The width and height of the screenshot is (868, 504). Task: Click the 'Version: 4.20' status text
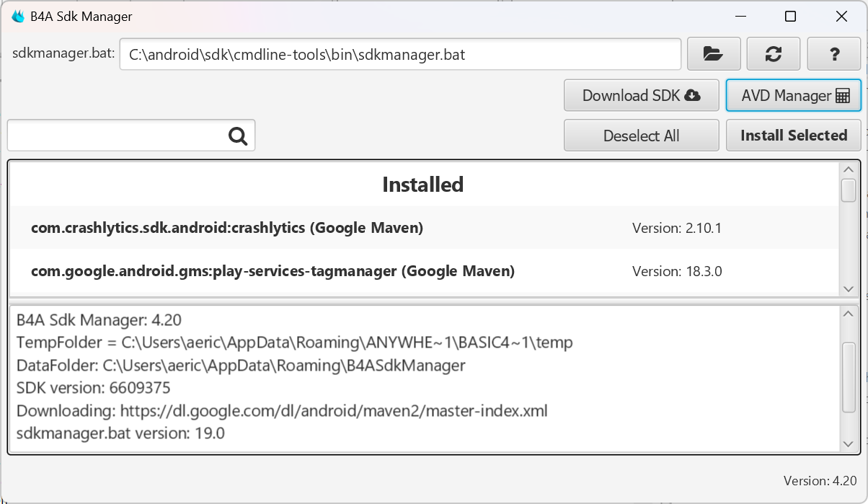820,481
